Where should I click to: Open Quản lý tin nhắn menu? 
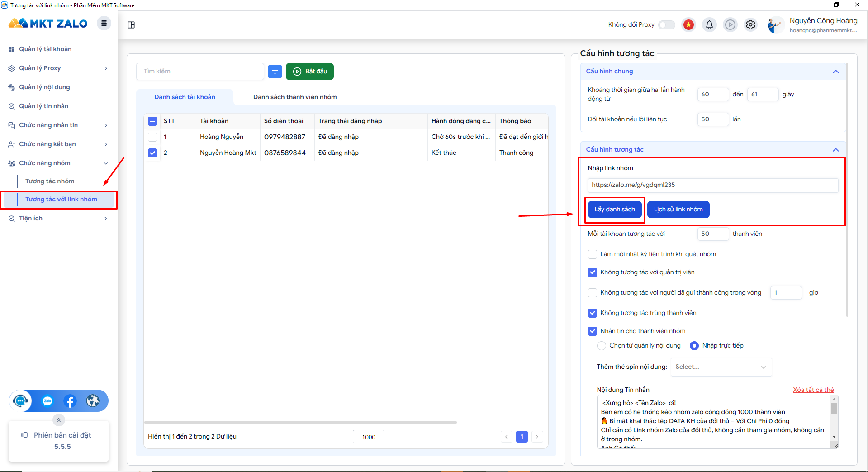pos(43,106)
